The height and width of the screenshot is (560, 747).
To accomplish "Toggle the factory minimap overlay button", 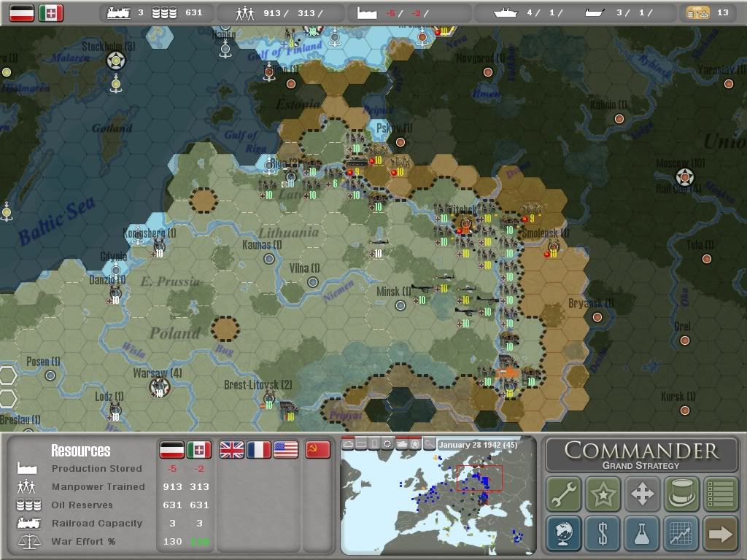I will pos(361,444).
